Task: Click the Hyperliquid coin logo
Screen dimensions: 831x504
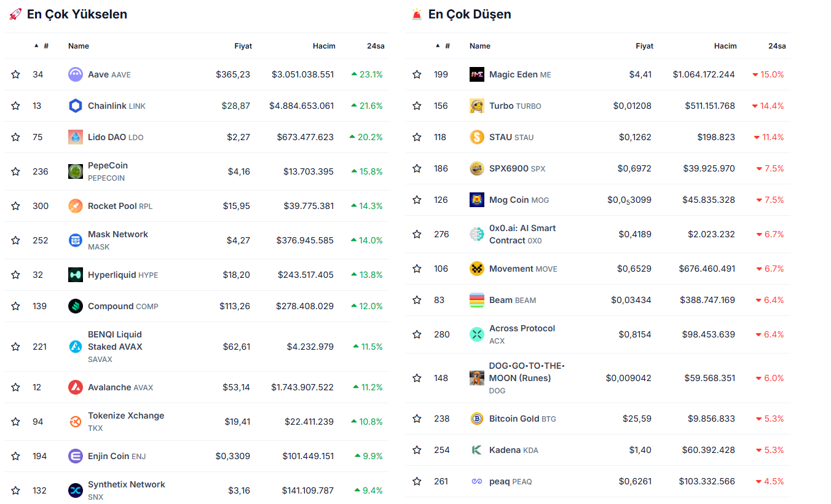Action: (x=76, y=275)
